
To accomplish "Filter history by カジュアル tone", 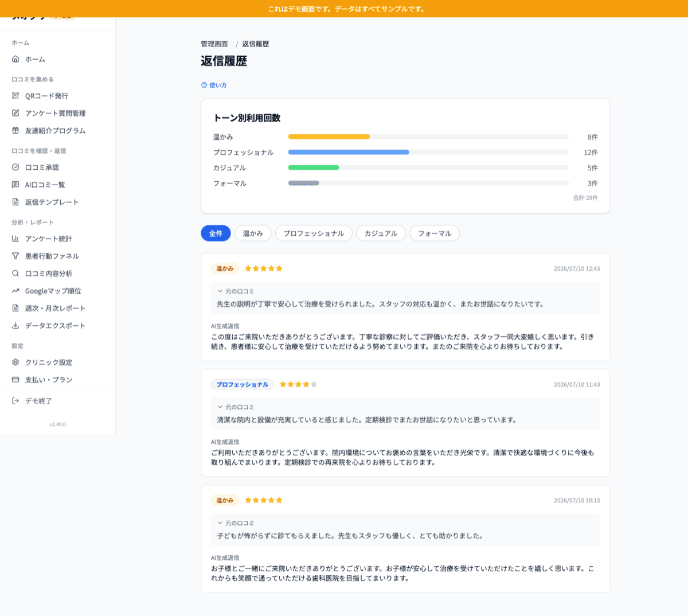I will point(381,233).
